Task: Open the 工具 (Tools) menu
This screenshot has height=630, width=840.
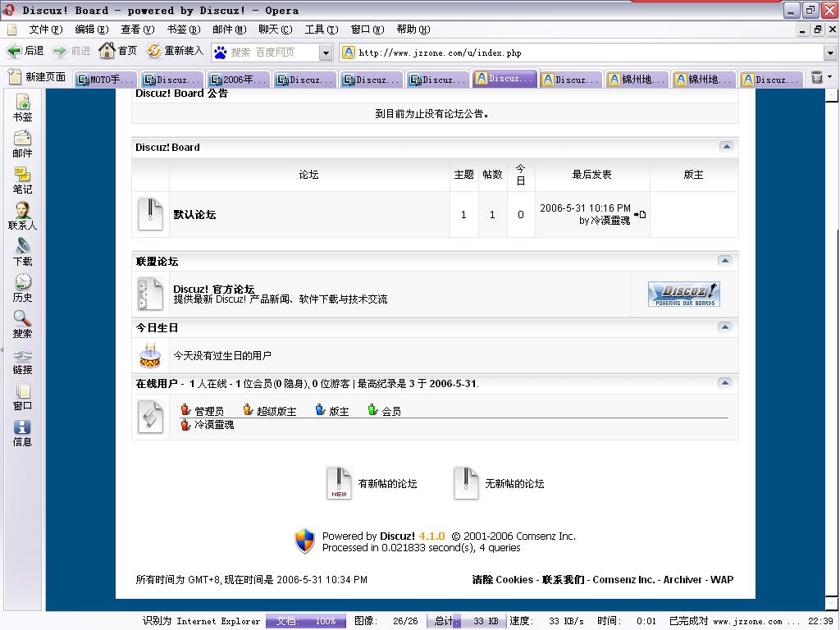Action: [322, 30]
